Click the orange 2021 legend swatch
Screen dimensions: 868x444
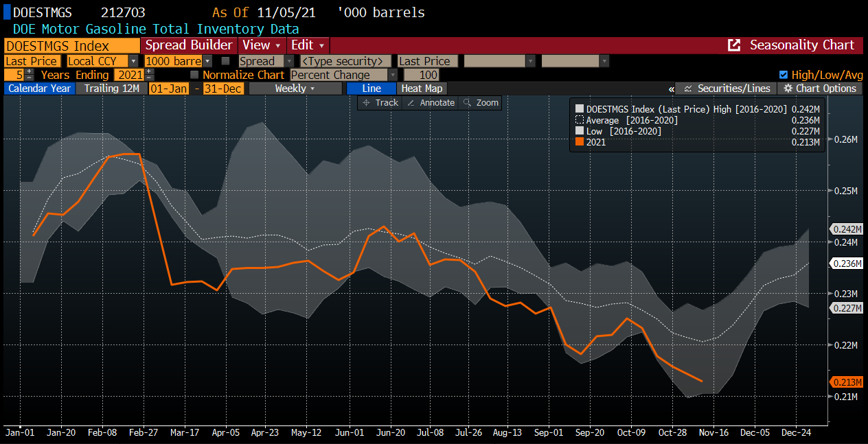(580, 142)
